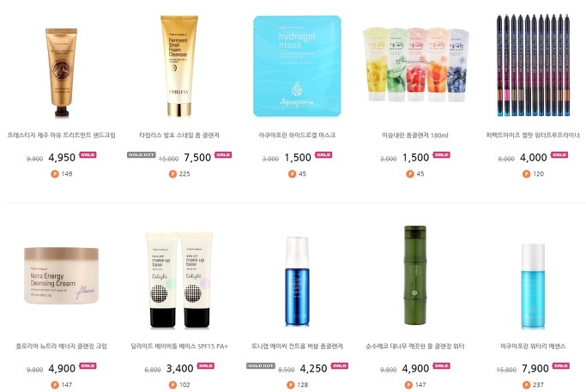Image resolution: width=586 pixels, height=392 pixels.
Task: Open the gold hand cream tube image
Action: click(x=61, y=72)
